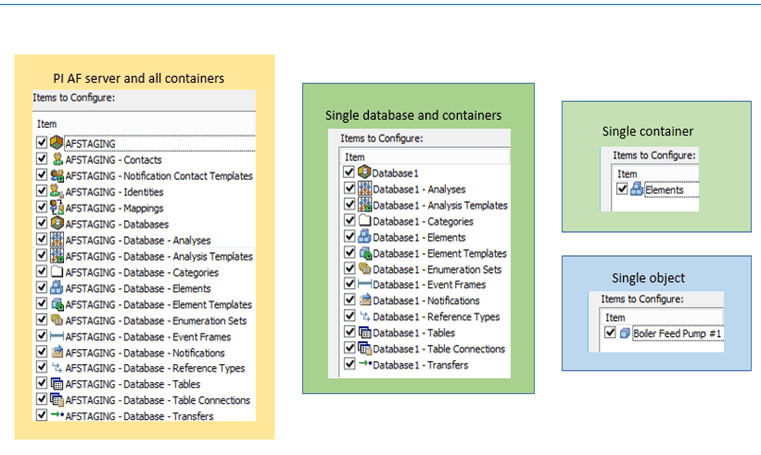Select 'Database1 - Analysis Templates' row text
Screen dimensions: 761x455
[x=440, y=205]
